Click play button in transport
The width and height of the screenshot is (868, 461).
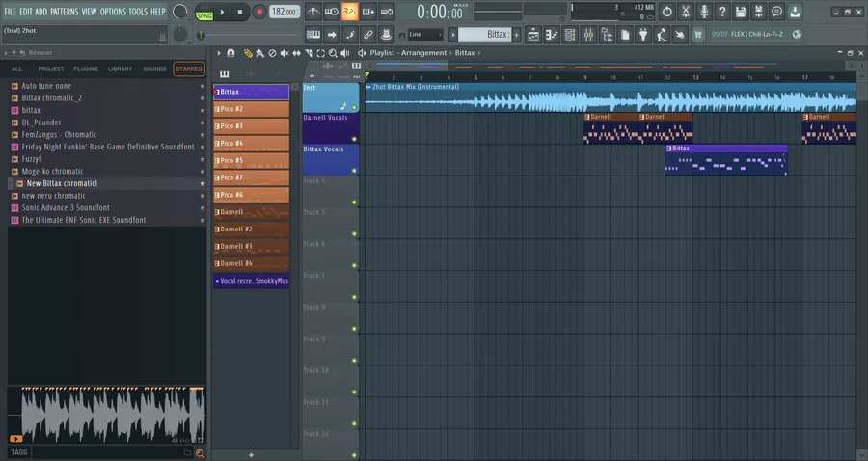pos(222,12)
